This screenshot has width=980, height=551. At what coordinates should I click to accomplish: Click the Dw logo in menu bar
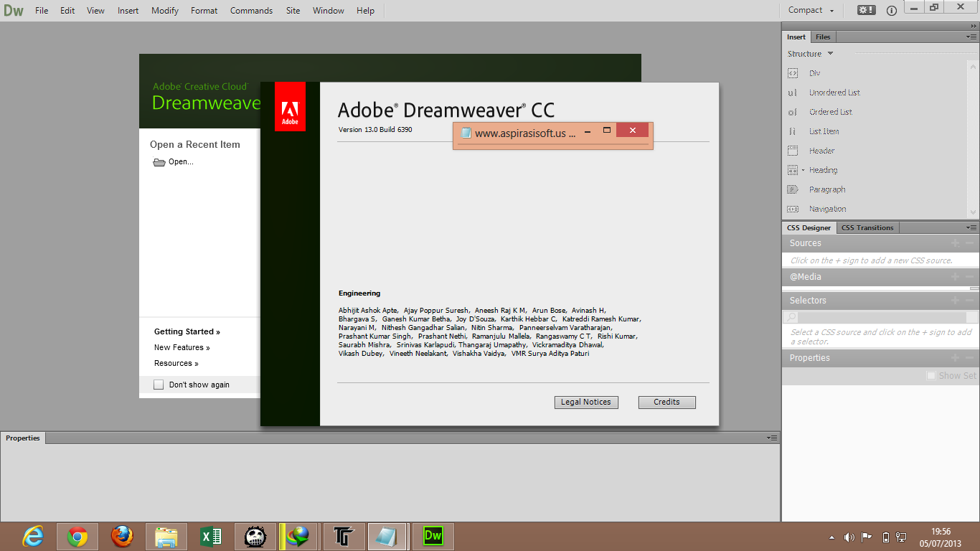tap(14, 11)
